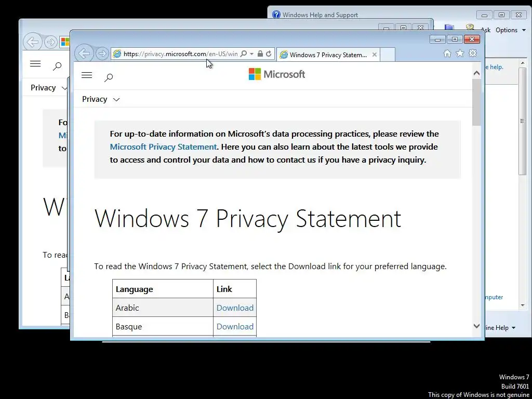Click the IE page icon in address bar
532x399 pixels.
[117, 54]
